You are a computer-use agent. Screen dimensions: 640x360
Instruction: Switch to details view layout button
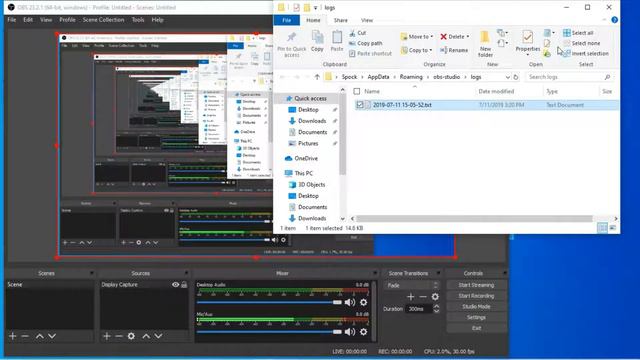[x=602, y=228]
